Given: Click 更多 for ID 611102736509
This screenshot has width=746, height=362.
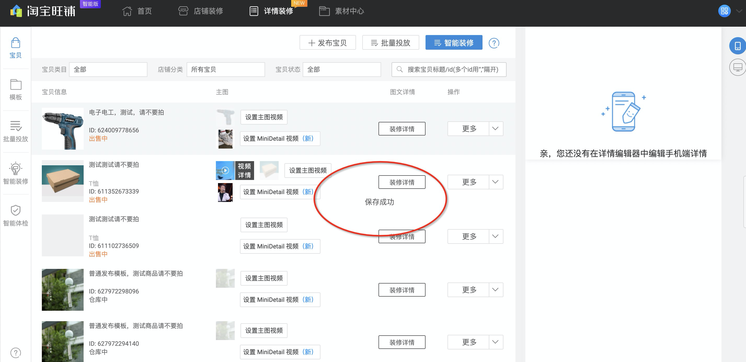Looking at the screenshot, I should pos(469,236).
